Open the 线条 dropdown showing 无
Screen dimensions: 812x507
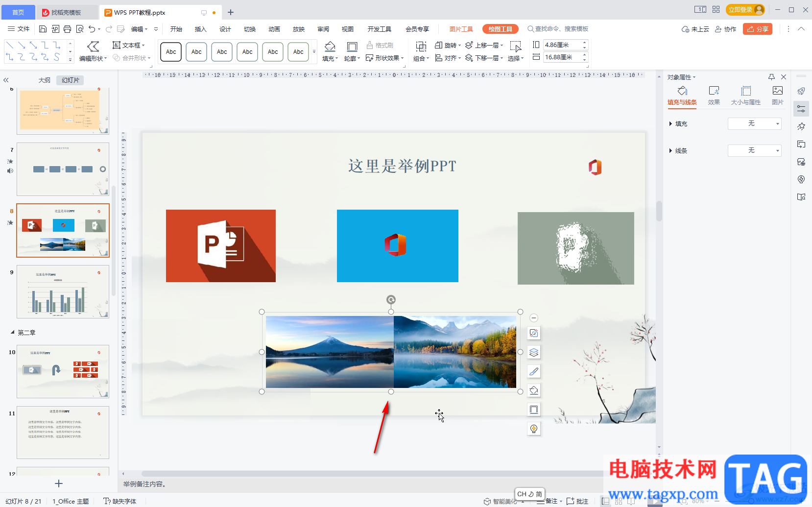pos(754,150)
